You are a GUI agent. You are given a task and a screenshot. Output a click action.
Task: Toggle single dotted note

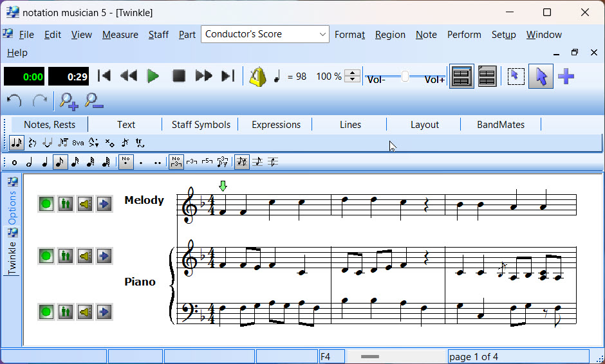141,163
